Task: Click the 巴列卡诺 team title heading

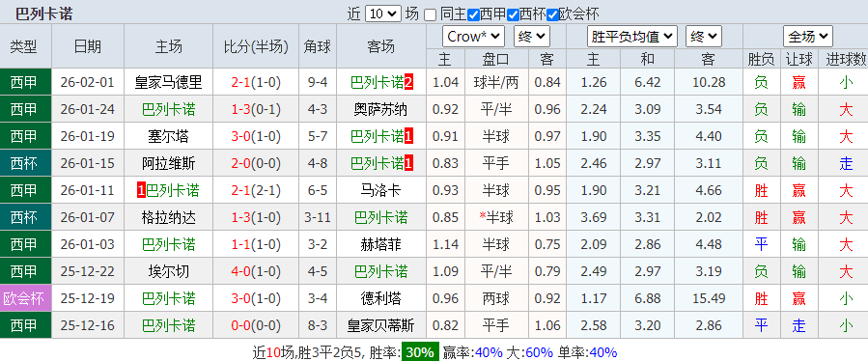Action: (43, 14)
